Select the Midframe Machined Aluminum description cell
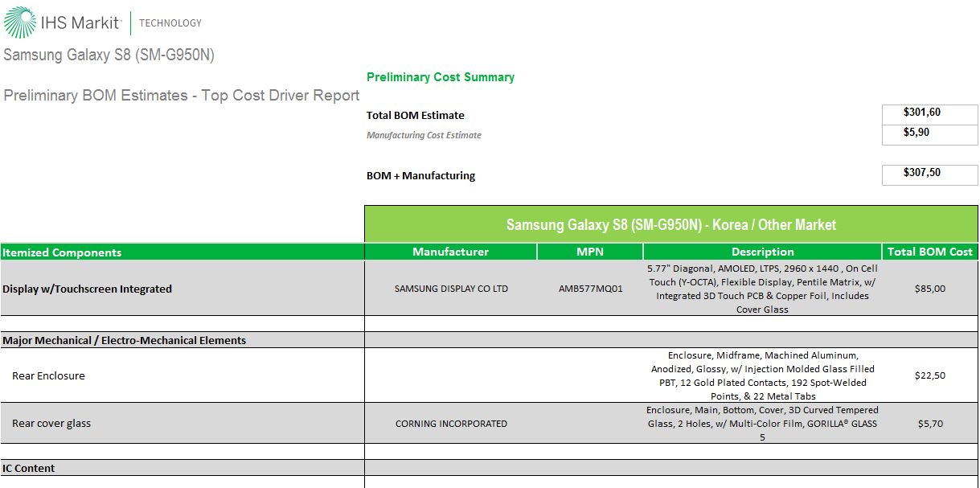The height and width of the screenshot is (488, 980). pos(763,375)
